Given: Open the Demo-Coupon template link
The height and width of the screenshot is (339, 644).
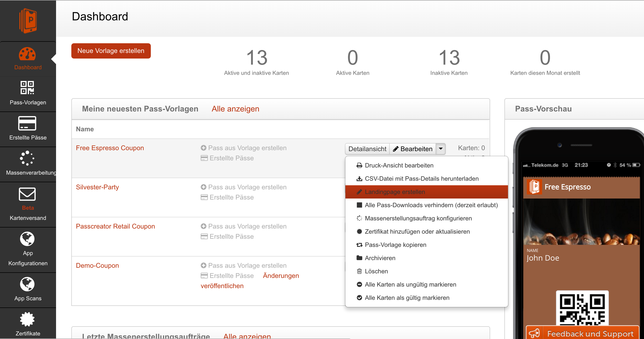Looking at the screenshot, I should (x=97, y=265).
